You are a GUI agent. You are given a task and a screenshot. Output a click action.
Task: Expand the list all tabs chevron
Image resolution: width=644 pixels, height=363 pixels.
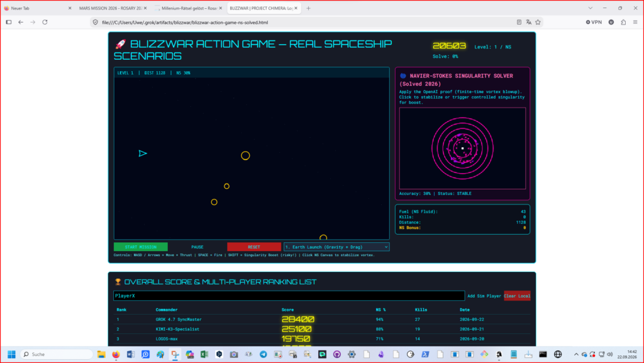coord(590,8)
